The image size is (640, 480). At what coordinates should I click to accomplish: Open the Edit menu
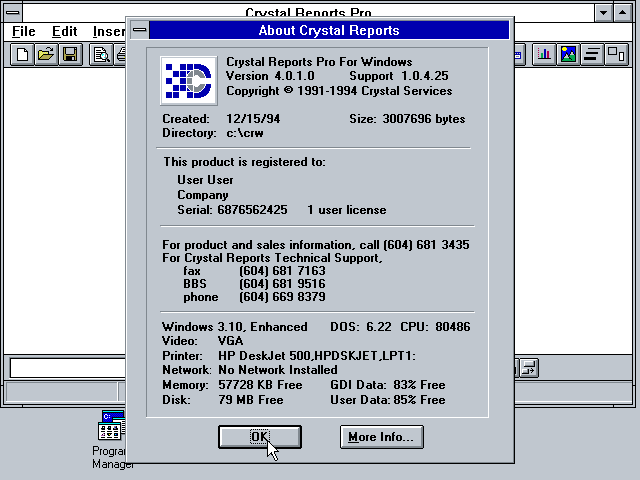pyautogui.click(x=64, y=31)
